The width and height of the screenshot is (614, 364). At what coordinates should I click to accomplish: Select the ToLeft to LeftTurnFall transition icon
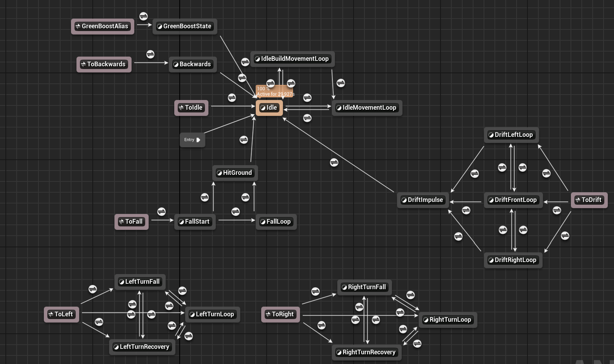point(93,289)
